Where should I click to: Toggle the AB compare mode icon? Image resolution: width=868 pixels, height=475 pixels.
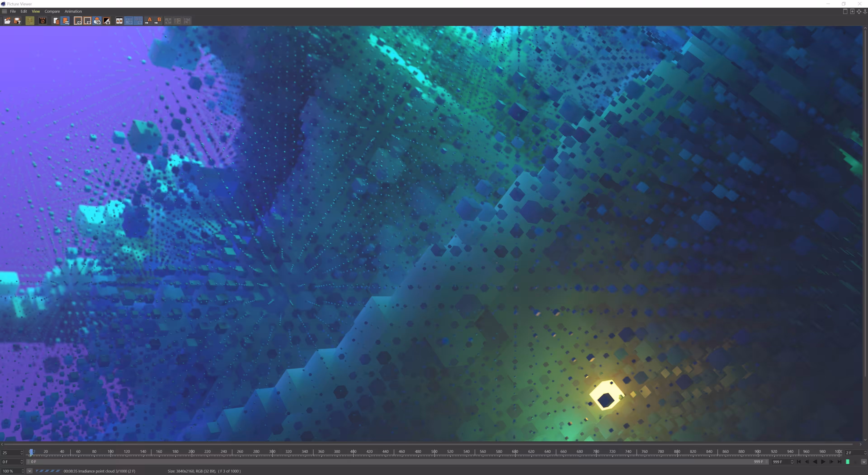(119, 21)
